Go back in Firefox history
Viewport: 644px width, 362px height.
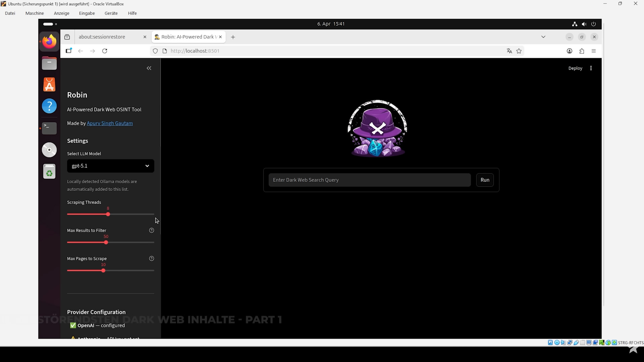pyautogui.click(x=80, y=51)
